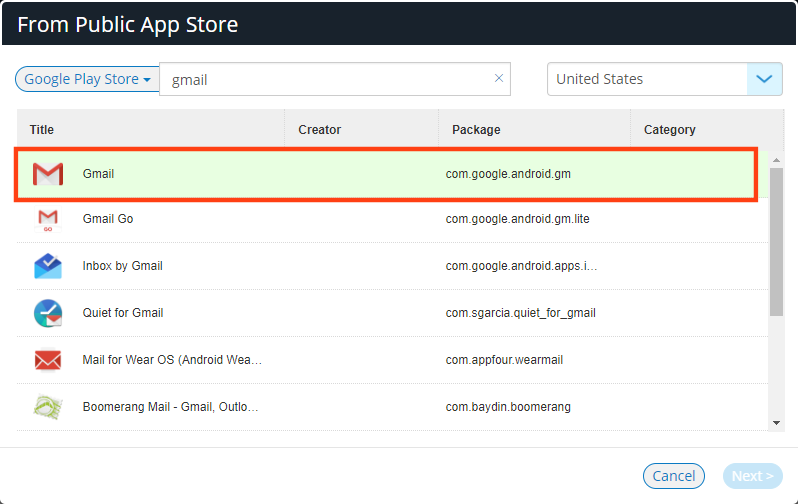Click the scrollbar down arrow
This screenshot has height=504, width=798.
click(x=776, y=423)
